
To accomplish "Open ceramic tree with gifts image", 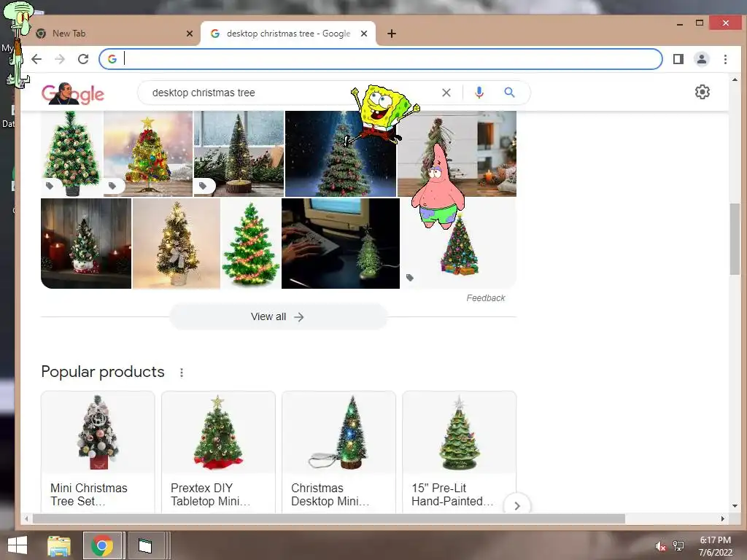I will [459, 252].
